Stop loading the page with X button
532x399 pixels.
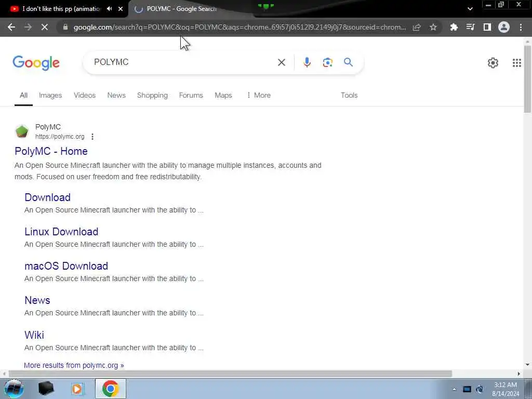pos(45,27)
